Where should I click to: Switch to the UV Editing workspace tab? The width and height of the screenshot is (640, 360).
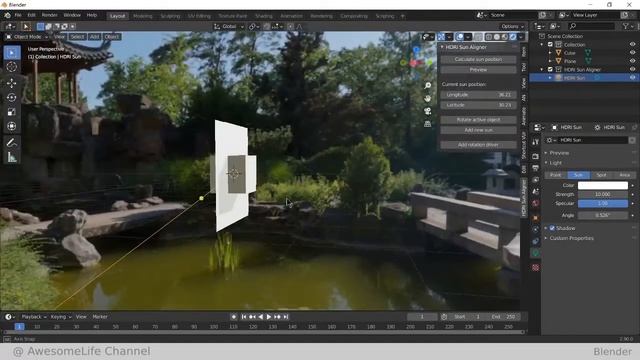coord(199,16)
